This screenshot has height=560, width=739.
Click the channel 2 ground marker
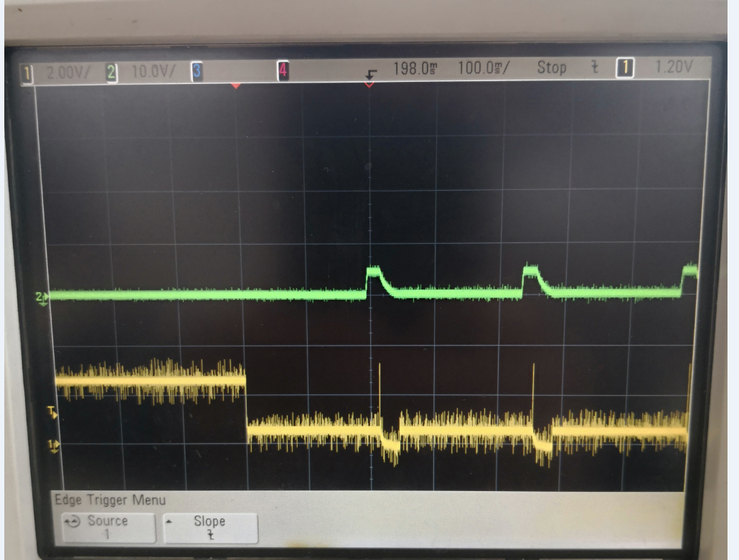point(42,298)
